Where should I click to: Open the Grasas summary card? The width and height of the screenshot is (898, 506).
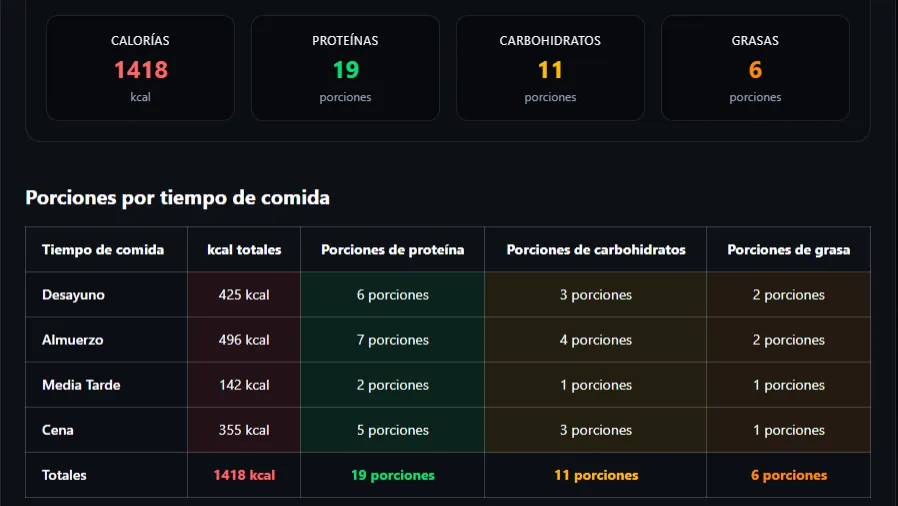(755, 68)
